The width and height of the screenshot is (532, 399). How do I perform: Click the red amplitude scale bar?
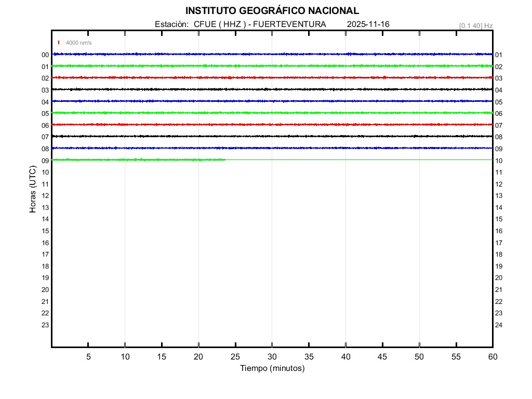click(x=59, y=43)
